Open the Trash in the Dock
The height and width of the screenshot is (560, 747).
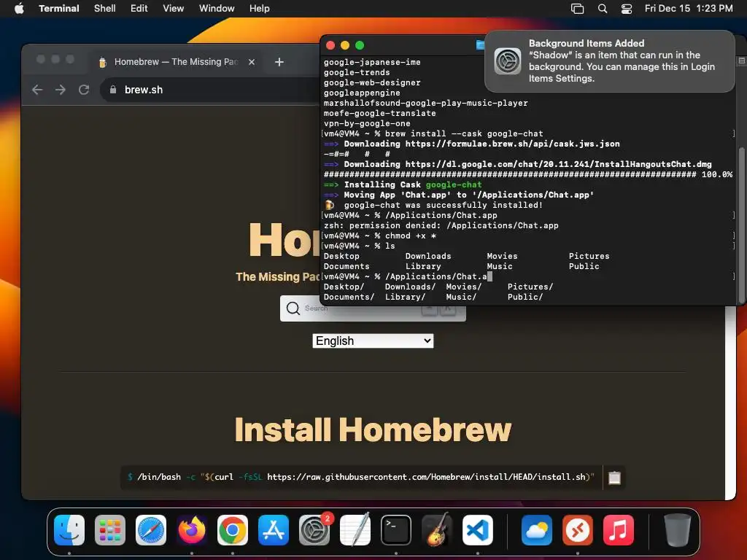(678, 529)
